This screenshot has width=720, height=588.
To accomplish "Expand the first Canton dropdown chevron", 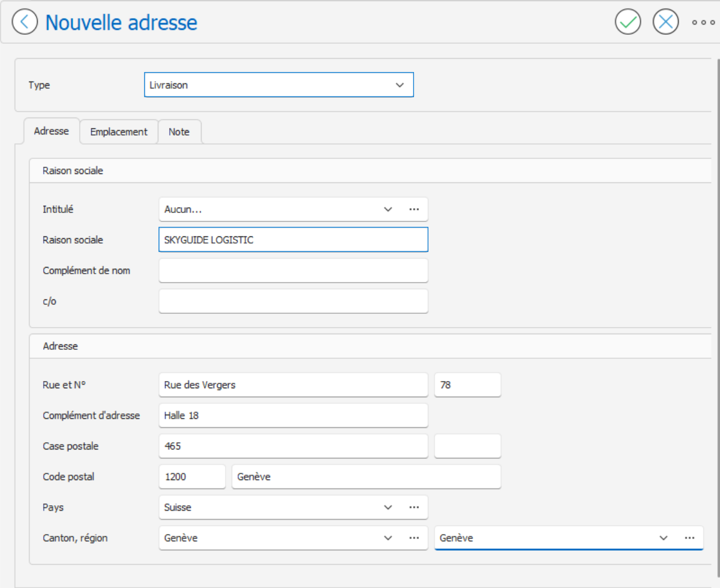I will point(388,538).
